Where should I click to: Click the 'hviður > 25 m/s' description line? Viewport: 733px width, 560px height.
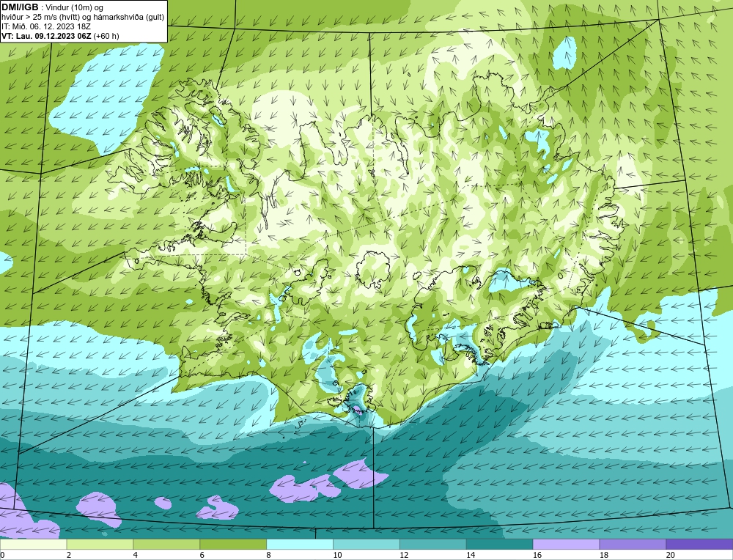click(83, 18)
